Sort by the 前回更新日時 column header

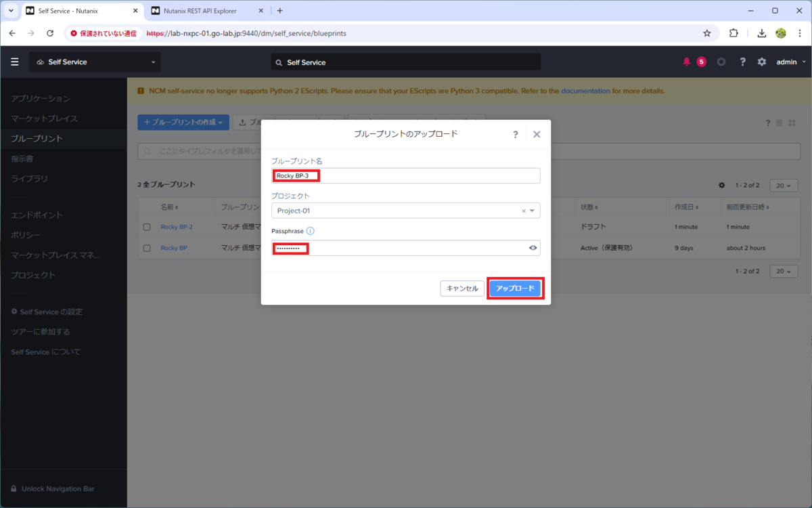(748, 207)
